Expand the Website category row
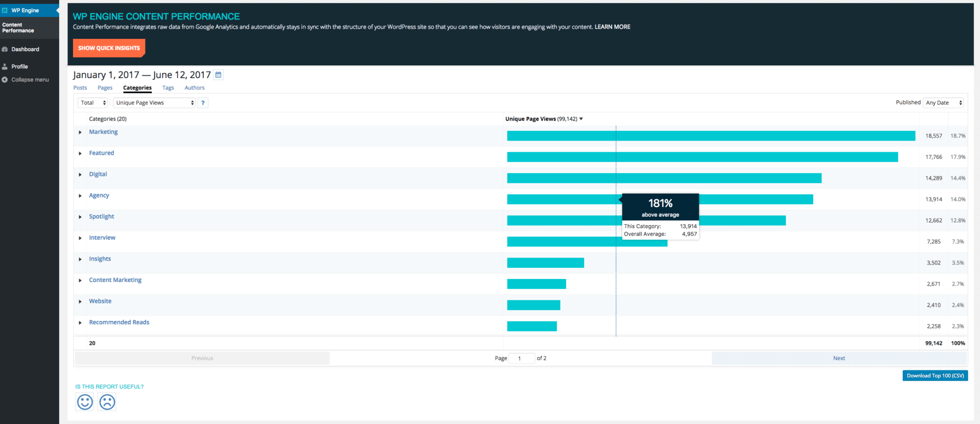Image resolution: width=980 pixels, height=424 pixels. 80,301
